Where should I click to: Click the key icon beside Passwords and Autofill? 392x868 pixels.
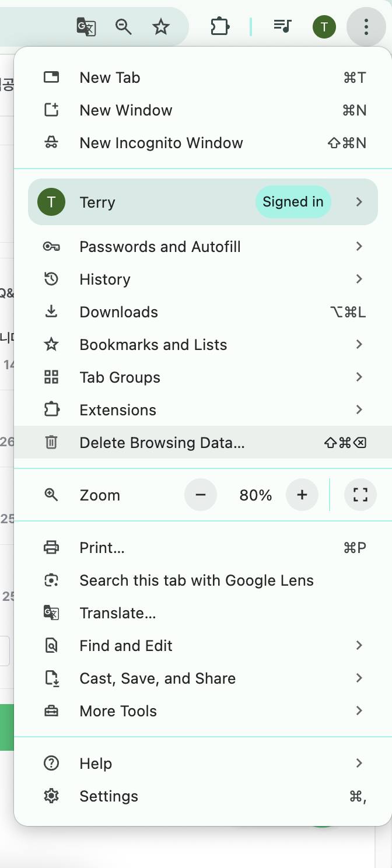click(x=51, y=246)
